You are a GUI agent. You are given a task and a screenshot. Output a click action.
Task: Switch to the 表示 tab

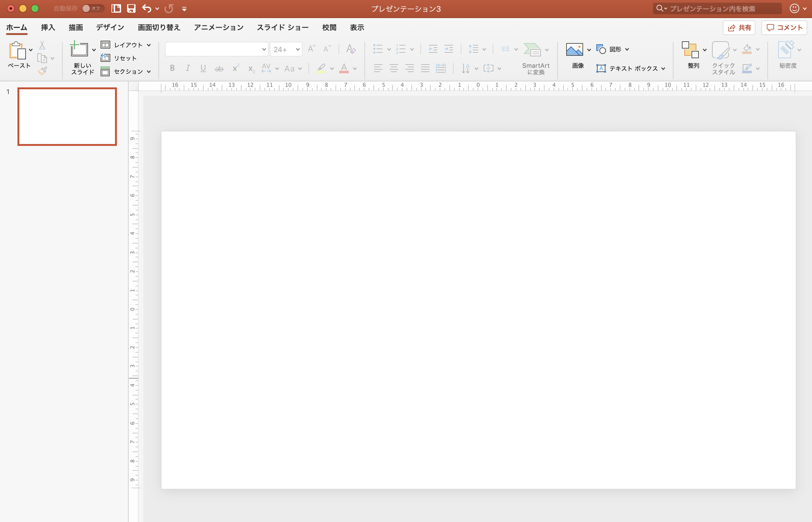pos(357,27)
